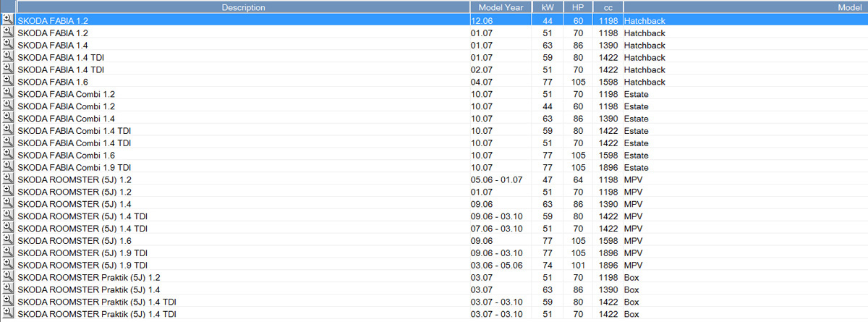Viewport: 868px width, 322px height.
Task: Click model year cell '12.06'
Action: [482, 20]
